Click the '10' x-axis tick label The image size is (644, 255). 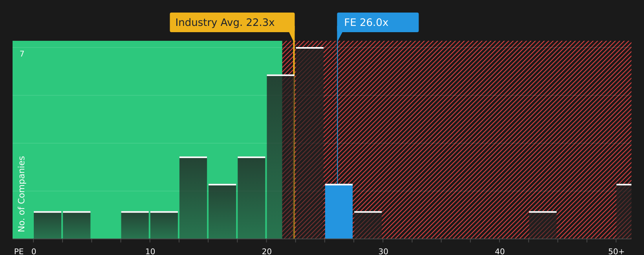pyautogui.click(x=150, y=251)
